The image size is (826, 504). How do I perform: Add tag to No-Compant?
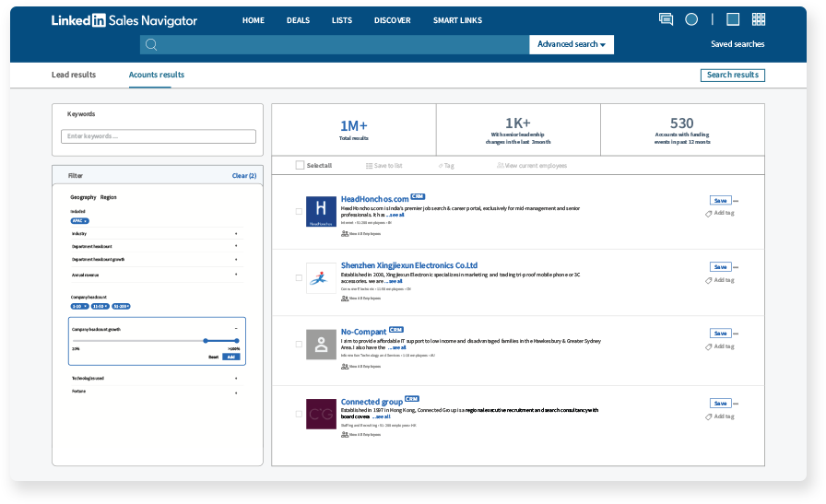[720, 346]
